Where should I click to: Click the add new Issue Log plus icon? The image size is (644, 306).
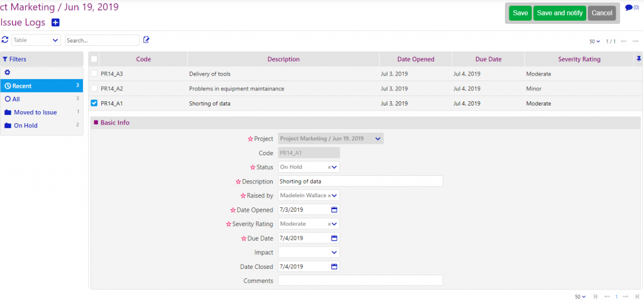click(x=55, y=23)
